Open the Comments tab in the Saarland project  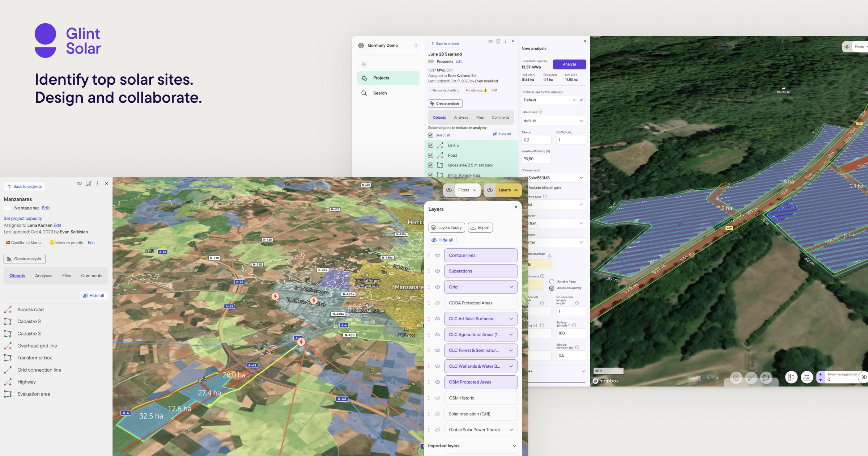pos(501,117)
